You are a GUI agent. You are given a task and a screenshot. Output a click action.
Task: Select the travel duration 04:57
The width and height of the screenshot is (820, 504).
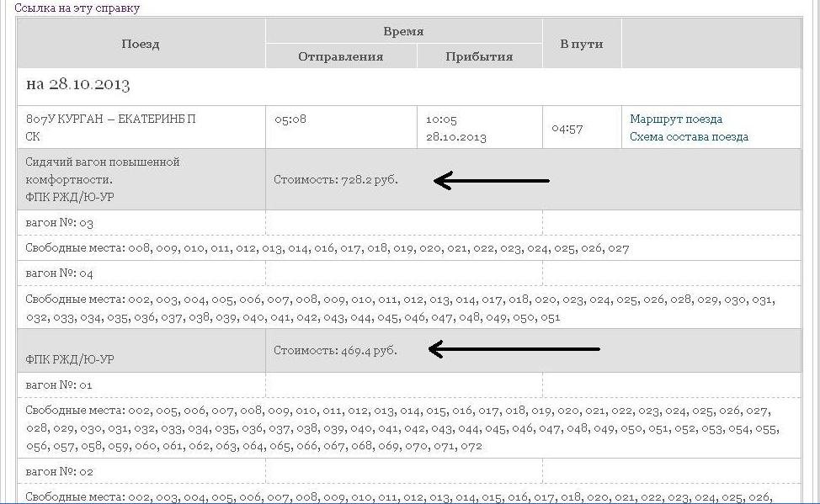[x=566, y=129]
